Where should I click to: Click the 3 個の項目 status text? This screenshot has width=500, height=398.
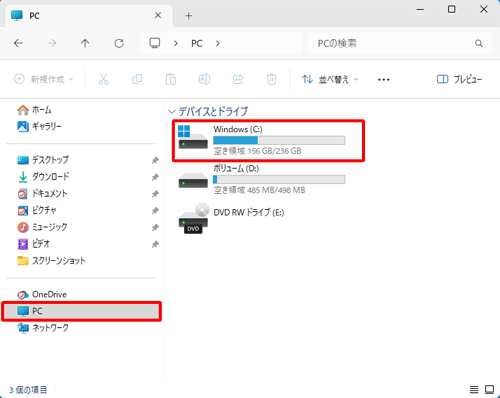28,390
